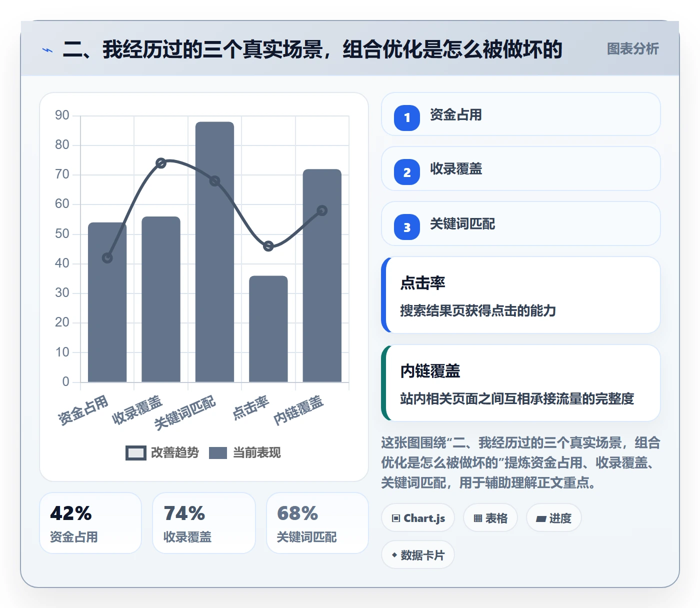The image size is (700, 608).
Task: Click the square icon in Chart.js chip
Action: [396, 518]
